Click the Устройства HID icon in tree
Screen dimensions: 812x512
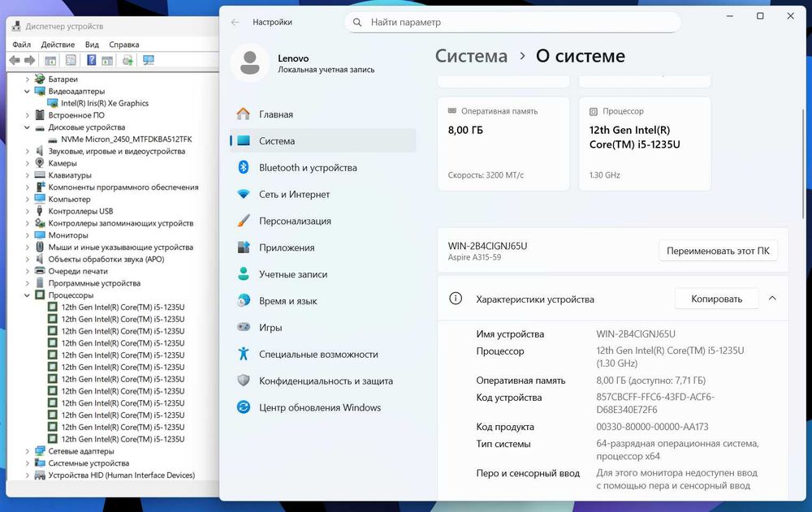[40, 475]
